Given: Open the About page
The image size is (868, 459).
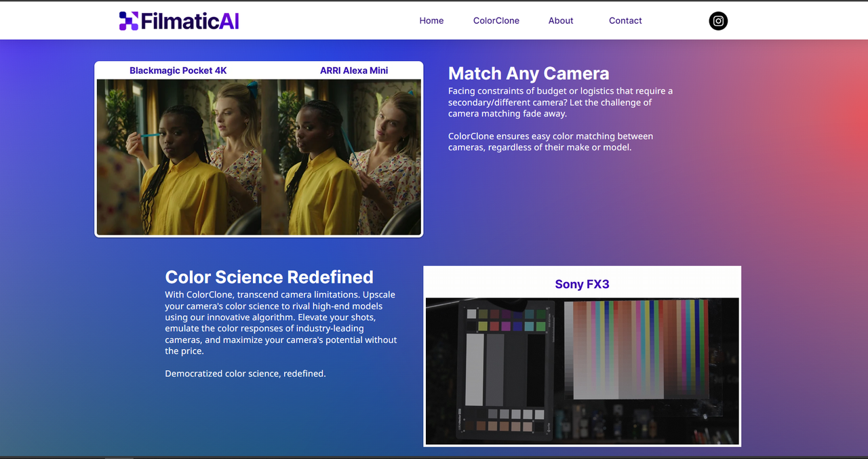Looking at the screenshot, I should [561, 21].
